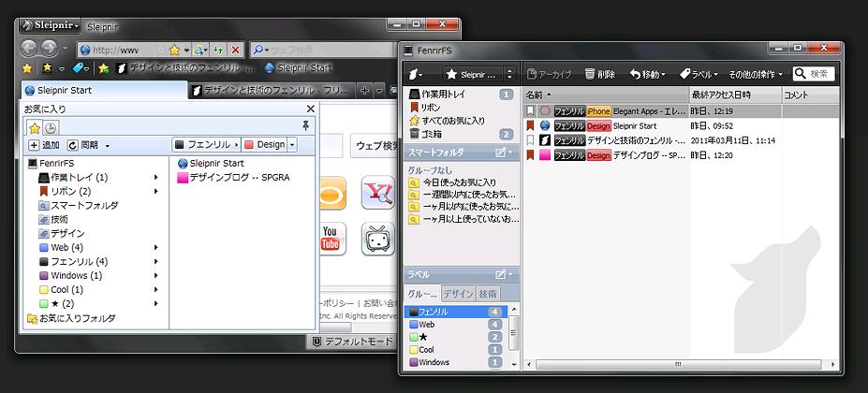This screenshot has width=868, height=393.
Task: Sort by 最終アクセス日時 column header
Action: (735, 95)
